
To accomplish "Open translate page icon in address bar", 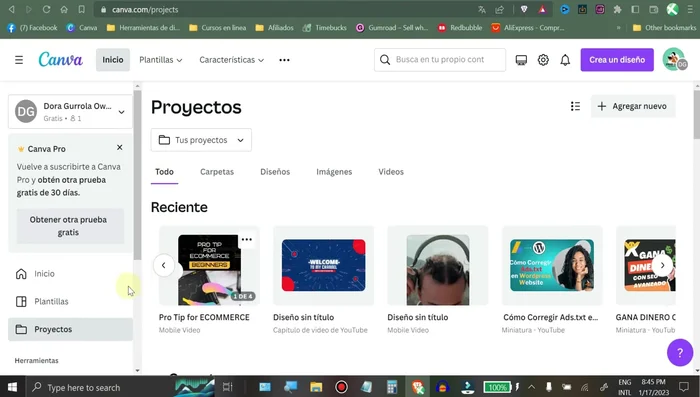I will [x=482, y=9].
